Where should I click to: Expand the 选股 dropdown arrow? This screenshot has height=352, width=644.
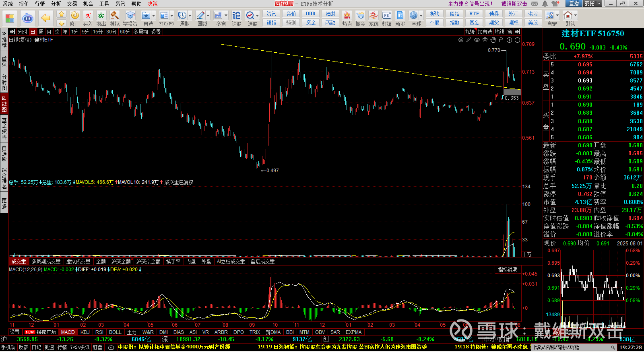coord(257,16)
